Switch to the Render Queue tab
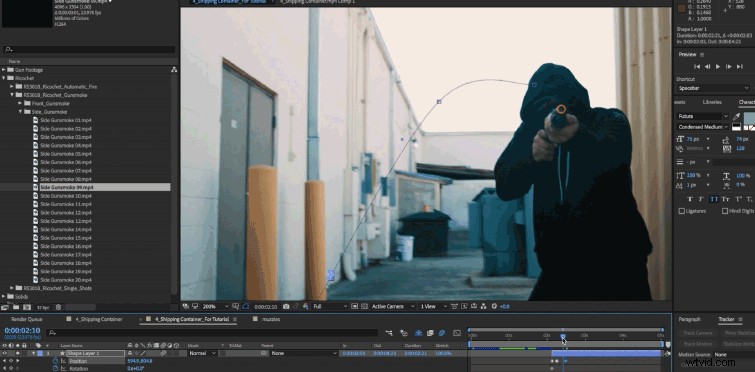Screen dimensions: 755x372 click(27, 319)
